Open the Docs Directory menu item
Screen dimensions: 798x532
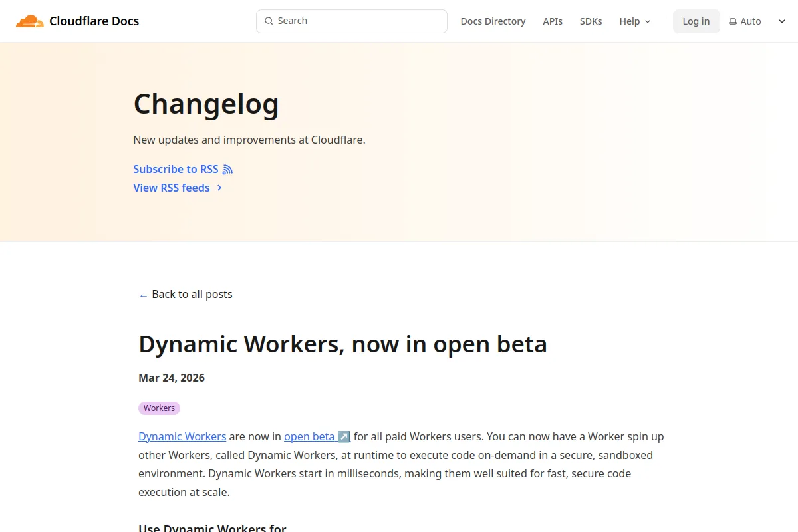(x=493, y=21)
